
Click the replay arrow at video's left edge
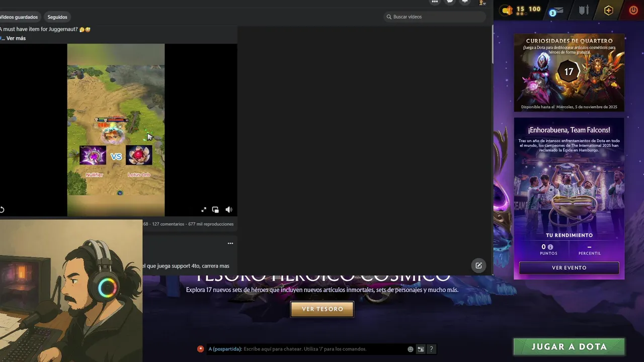[x=2, y=210]
